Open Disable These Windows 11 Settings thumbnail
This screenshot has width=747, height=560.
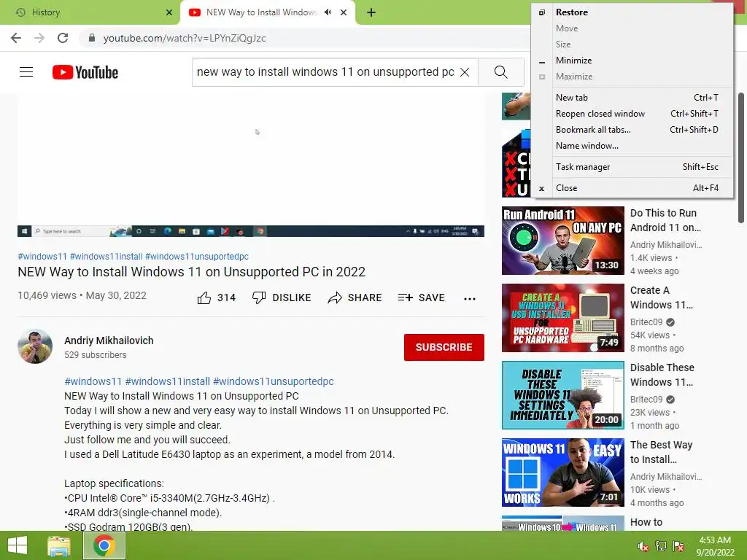point(563,395)
